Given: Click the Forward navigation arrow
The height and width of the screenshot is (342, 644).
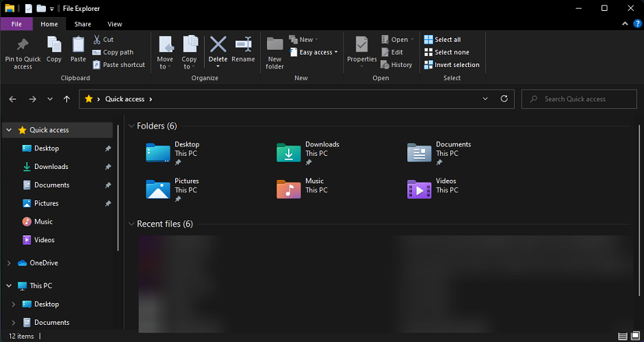Looking at the screenshot, I should coord(32,99).
